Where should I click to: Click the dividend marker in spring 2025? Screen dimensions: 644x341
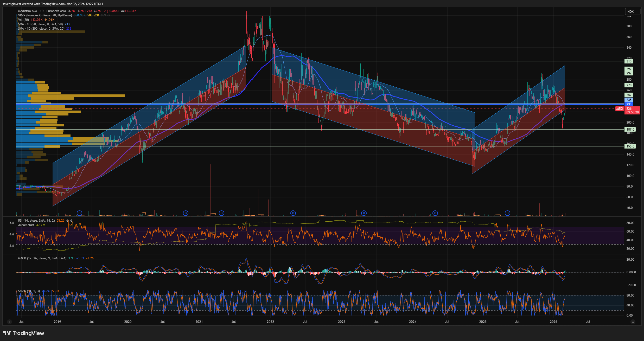point(507,213)
